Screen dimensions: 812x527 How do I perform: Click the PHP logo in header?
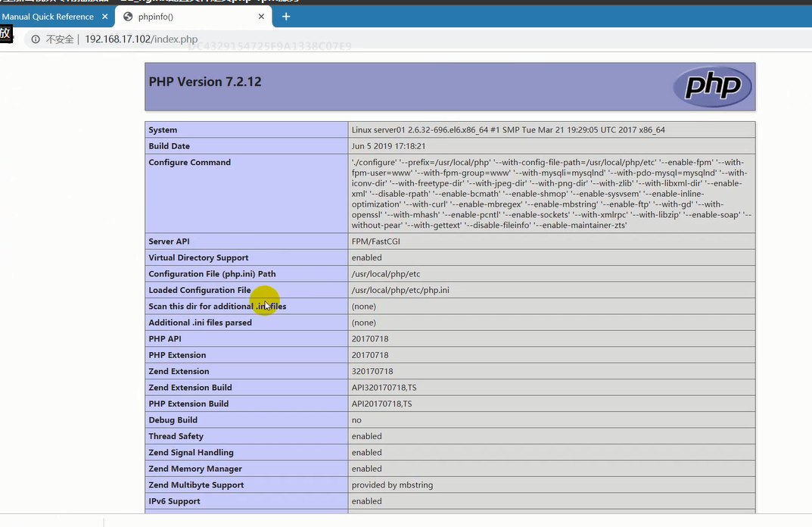[x=713, y=86]
